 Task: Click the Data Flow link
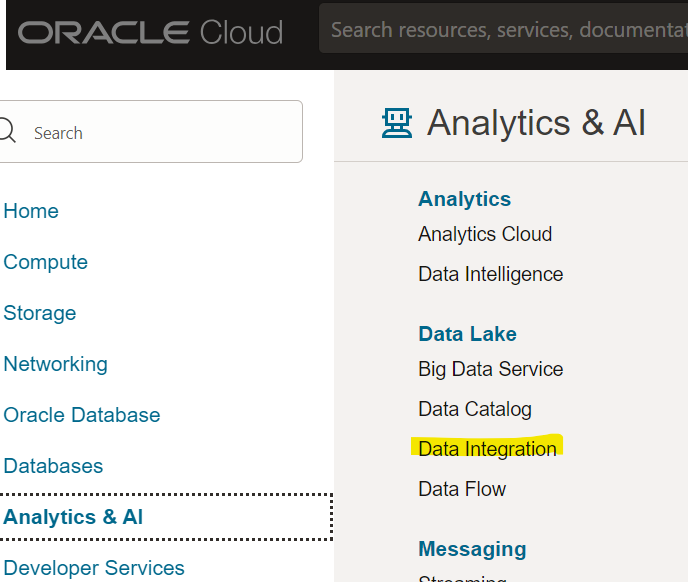pos(462,489)
